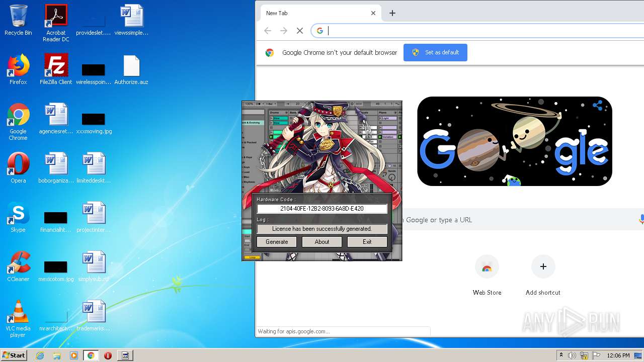Click About button in keygen
The width and height of the screenshot is (644, 362).
point(322,242)
